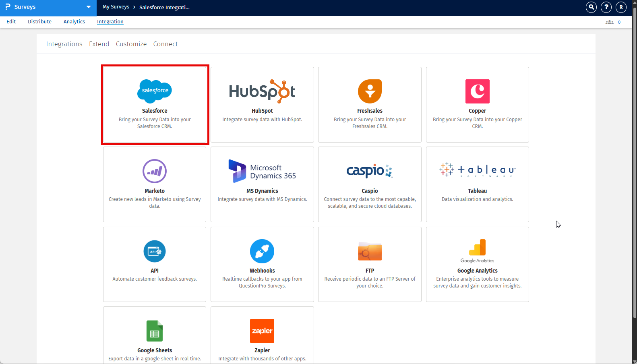
Task: Open the Google Sheets icon
Action: click(155, 331)
